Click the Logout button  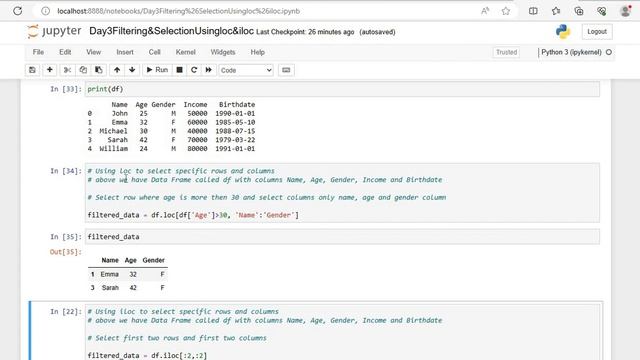tap(597, 31)
